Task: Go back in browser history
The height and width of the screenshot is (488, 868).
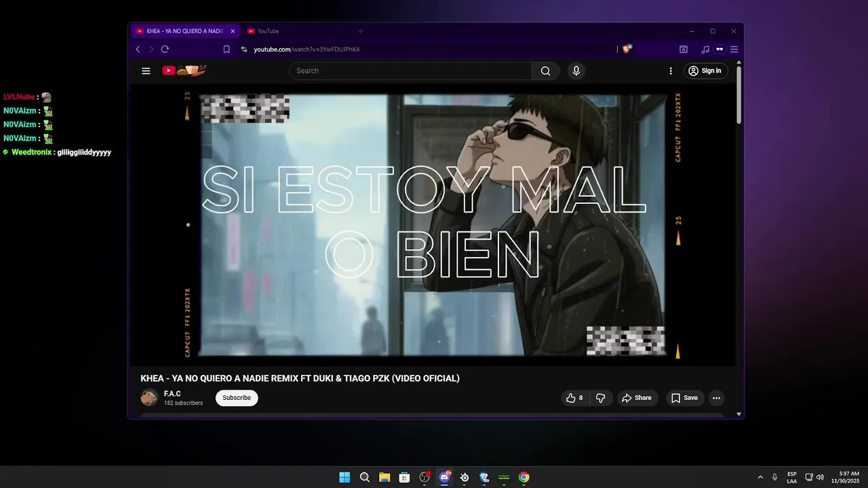Action: [x=138, y=49]
